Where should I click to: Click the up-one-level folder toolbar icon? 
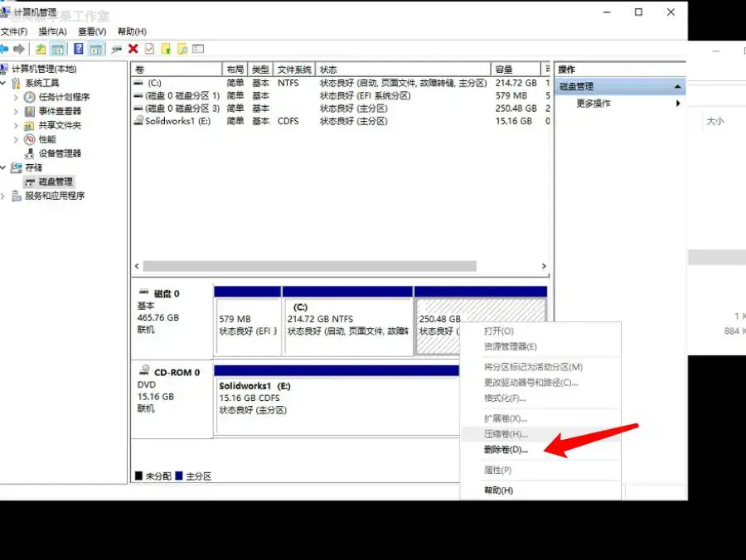coord(41,49)
